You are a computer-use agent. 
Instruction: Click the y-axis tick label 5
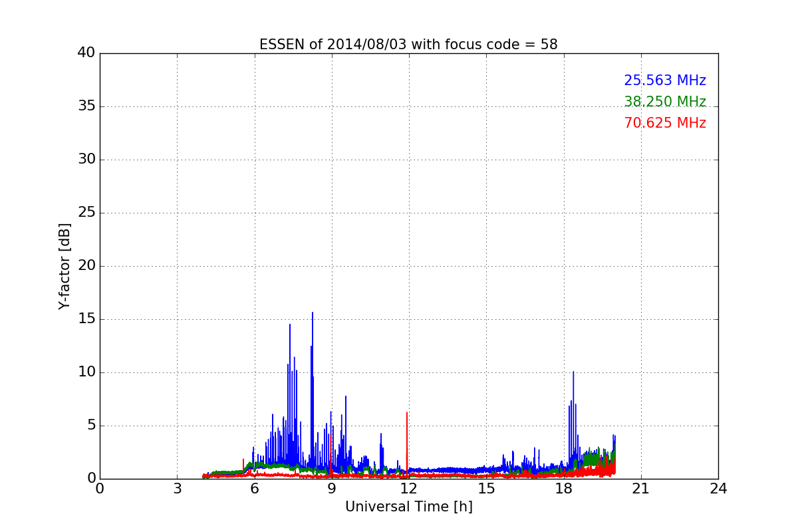coord(90,426)
